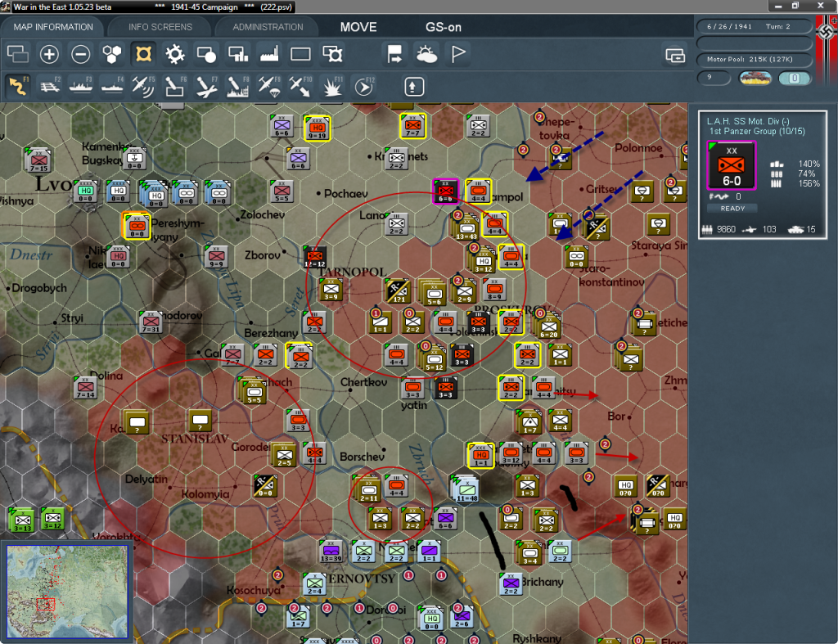838x644 pixels.
Task: Select the 7=15 counter near Lvov
Action: click(38, 160)
